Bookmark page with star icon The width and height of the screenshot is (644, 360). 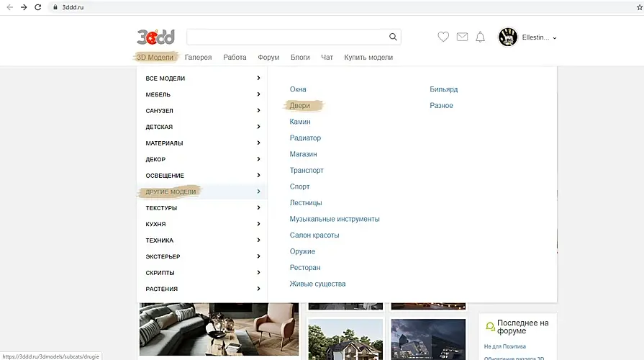click(640, 7)
